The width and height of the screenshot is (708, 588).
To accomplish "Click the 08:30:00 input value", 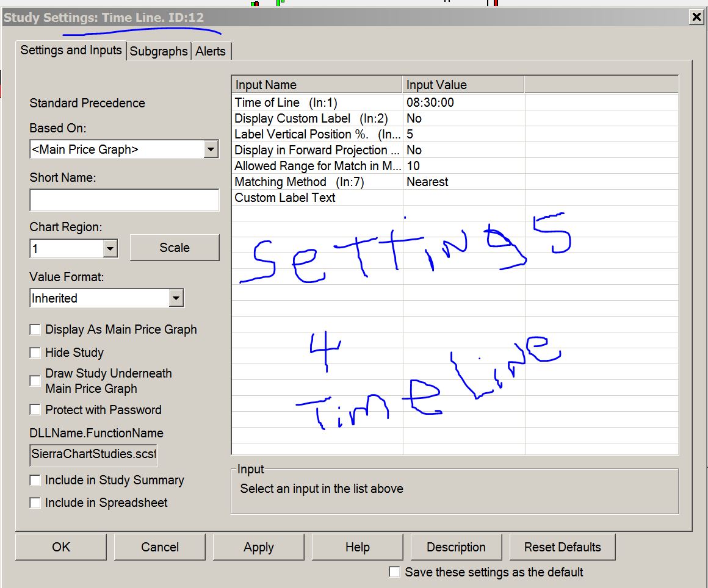I will tap(430, 102).
